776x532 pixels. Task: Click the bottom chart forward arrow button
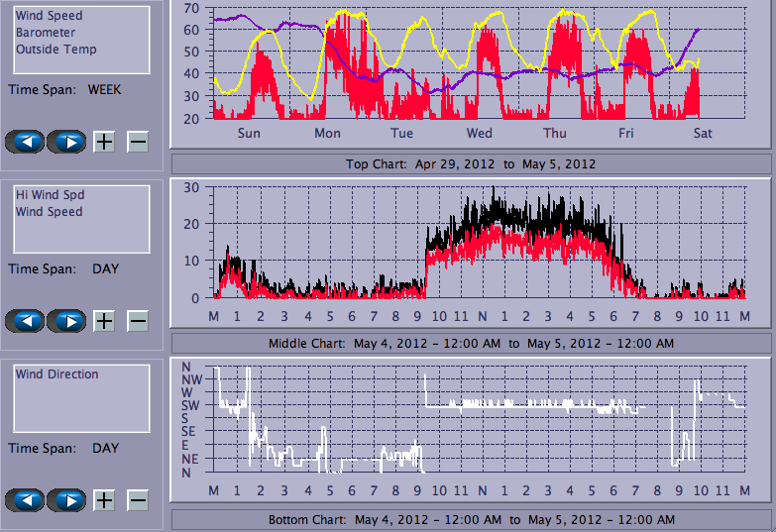point(67,500)
